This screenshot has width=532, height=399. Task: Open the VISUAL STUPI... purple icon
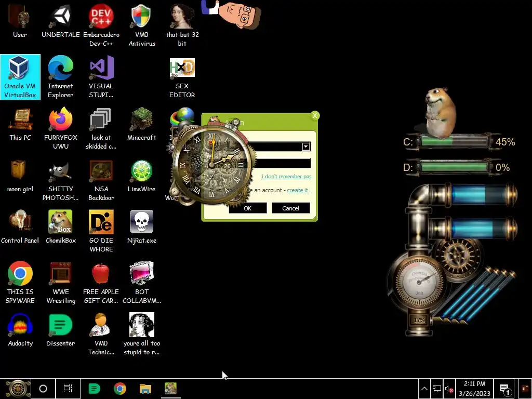tap(101, 77)
